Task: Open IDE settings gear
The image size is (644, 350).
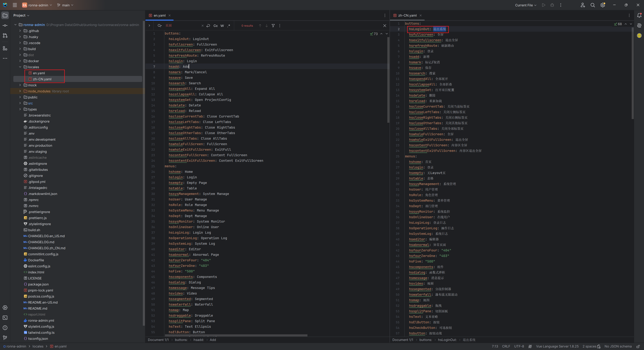Action: (x=603, y=5)
